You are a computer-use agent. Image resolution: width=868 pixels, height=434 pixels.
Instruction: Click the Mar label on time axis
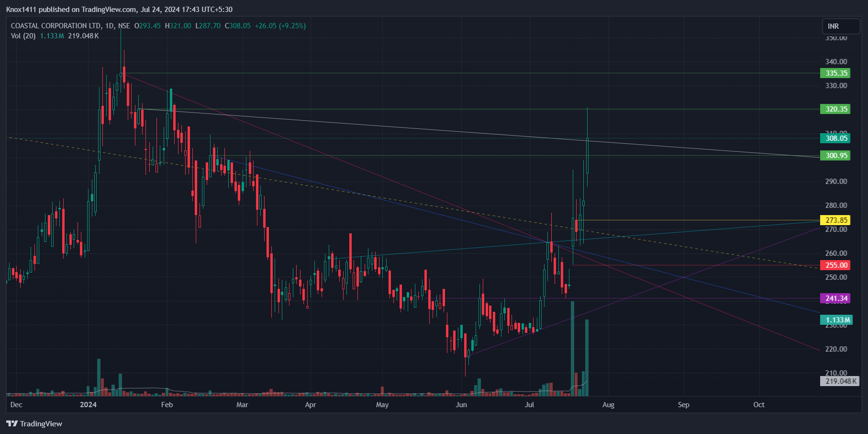[242, 405]
